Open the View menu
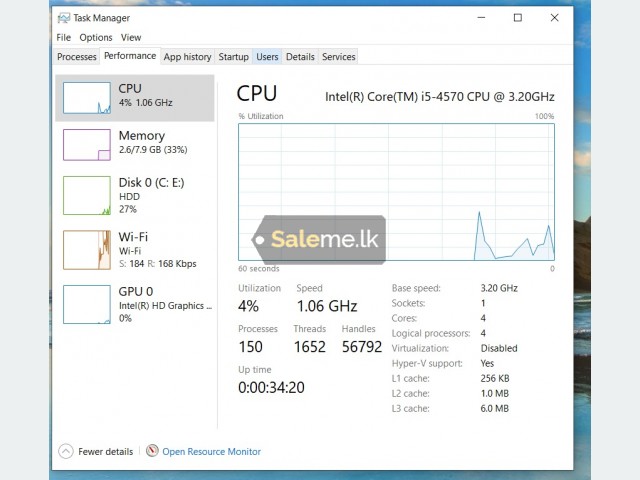The height and width of the screenshot is (480, 640). point(131,38)
